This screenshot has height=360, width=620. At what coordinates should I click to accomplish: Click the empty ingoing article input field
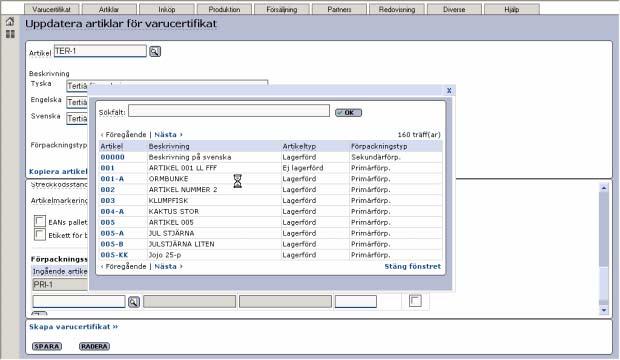79,301
